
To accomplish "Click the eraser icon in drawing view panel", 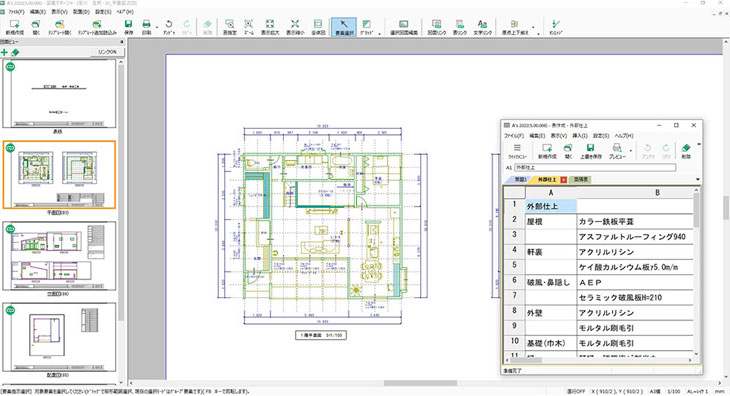I will (15, 53).
